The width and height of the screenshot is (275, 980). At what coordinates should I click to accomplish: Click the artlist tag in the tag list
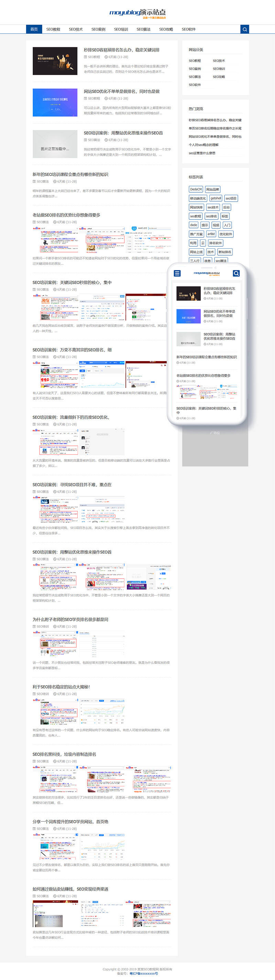pos(211,234)
